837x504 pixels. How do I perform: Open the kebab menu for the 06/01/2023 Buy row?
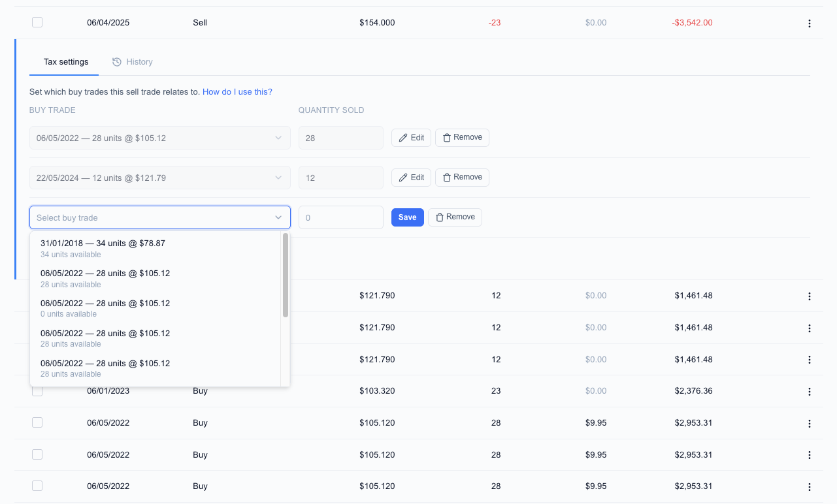click(809, 390)
